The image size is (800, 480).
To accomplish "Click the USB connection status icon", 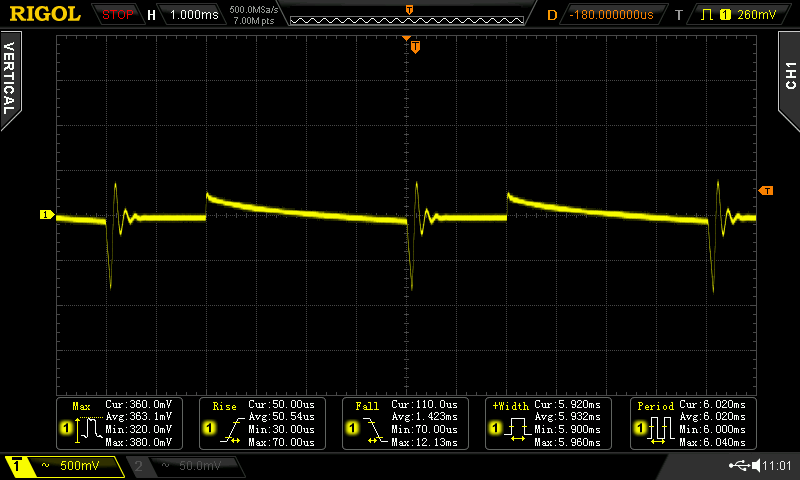I will point(741,465).
